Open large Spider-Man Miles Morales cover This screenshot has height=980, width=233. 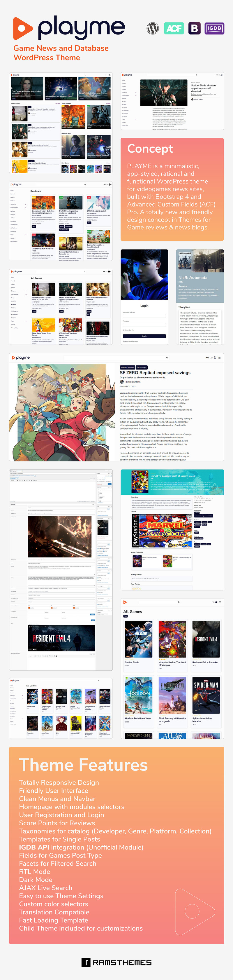coord(206,695)
